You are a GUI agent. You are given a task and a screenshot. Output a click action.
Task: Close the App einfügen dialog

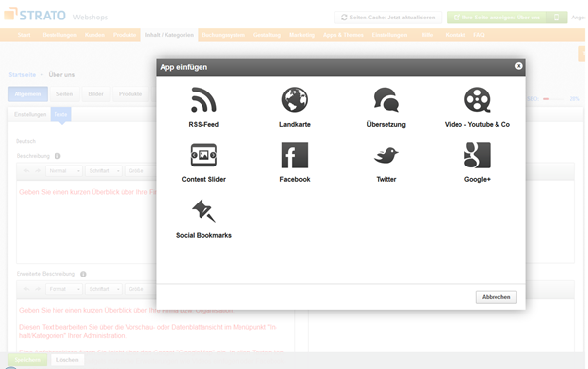click(518, 66)
